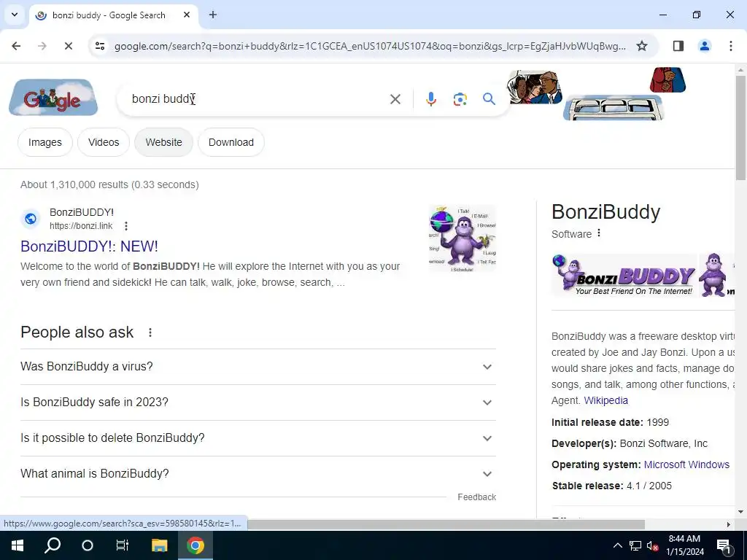Screen dimensions: 747x560
Task: Clear the search box text
Action: click(395, 99)
